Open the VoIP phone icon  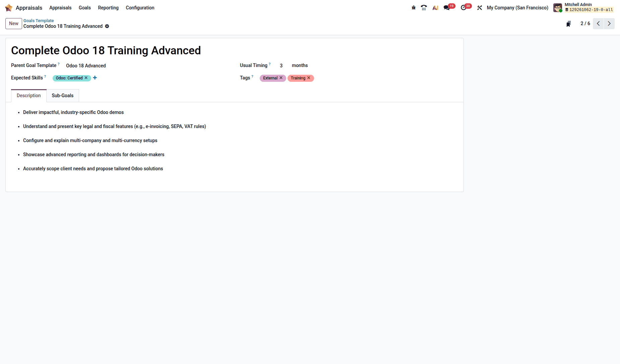click(x=424, y=8)
